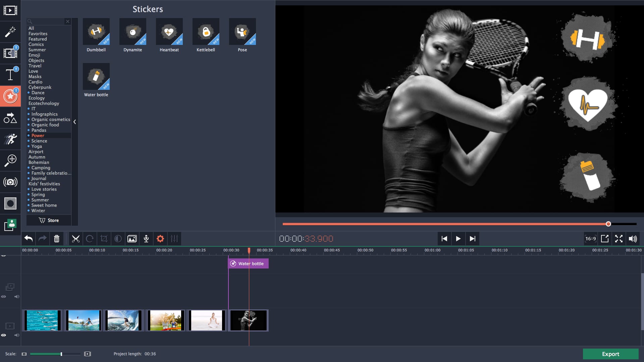The image size is (644, 362).
Task: Collapse the sticker category list with the chevron
Action: tap(75, 122)
